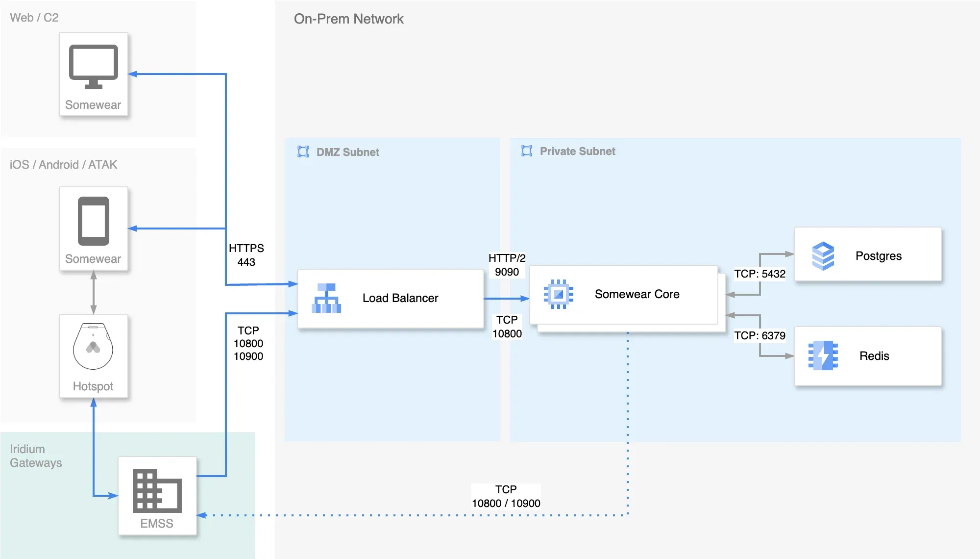Select the On-Prem Network title
This screenshot has height=559, width=980.
point(348,19)
